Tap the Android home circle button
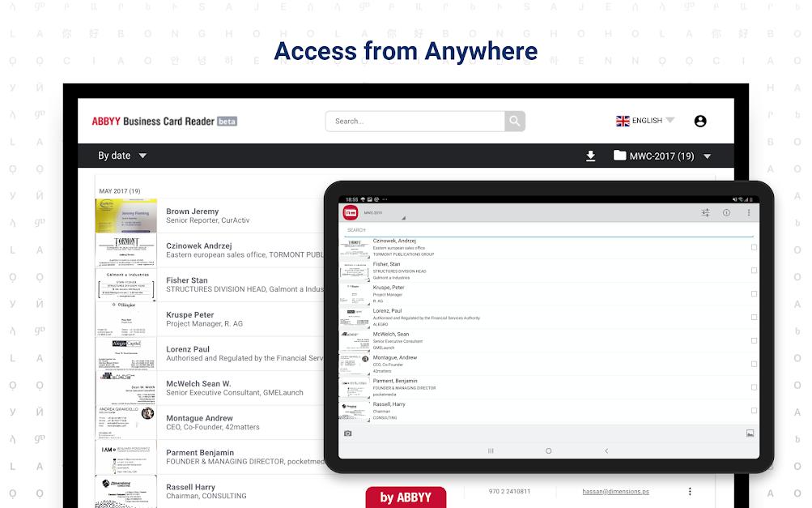 click(x=548, y=451)
